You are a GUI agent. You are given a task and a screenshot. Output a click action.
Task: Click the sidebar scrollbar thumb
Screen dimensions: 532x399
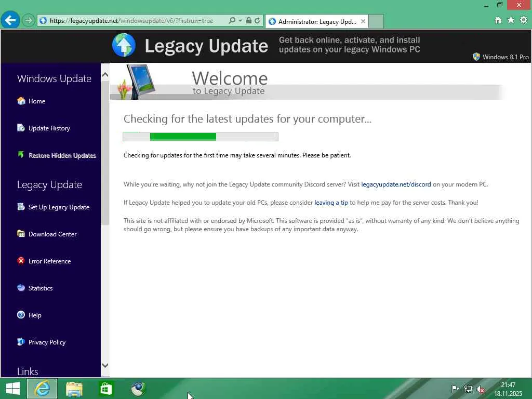tap(105, 153)
